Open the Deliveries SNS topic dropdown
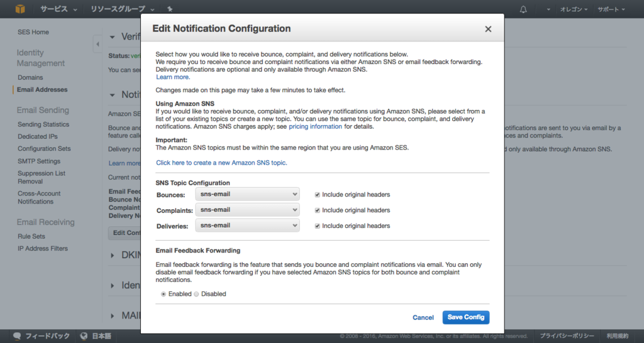Viewport: 644px width, 343px height. tap(247, 226)
